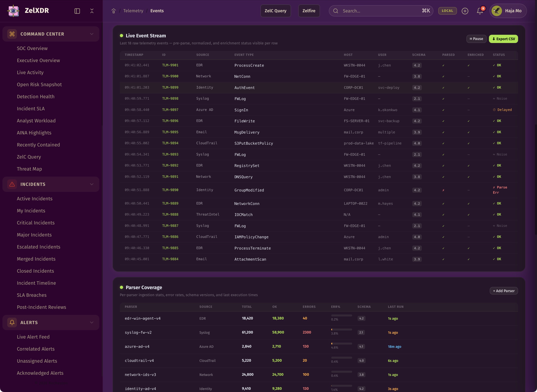Collapse the Command Center section chevron

pos(92,34)
